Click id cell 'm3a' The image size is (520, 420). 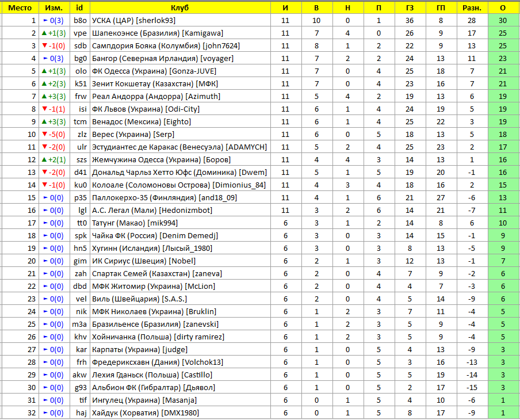pos(79,324)
